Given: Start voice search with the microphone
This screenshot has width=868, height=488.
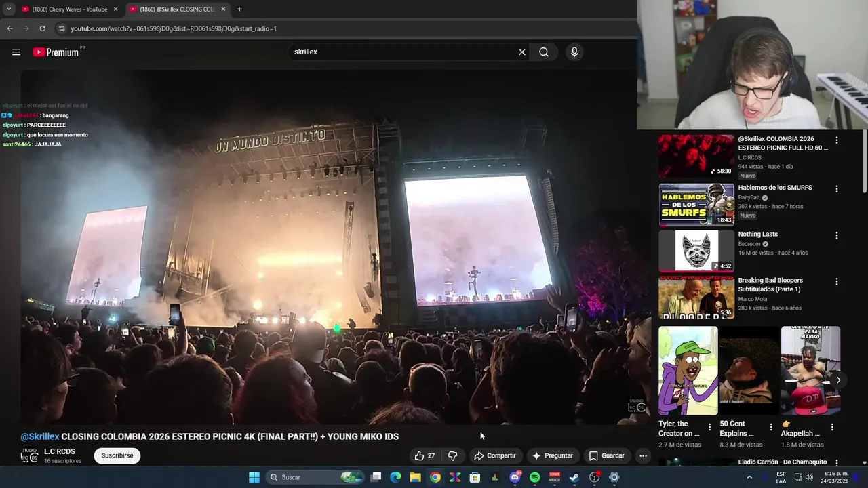Looking at the screenshot, I should pyautogui.click(x=574, y=52).
